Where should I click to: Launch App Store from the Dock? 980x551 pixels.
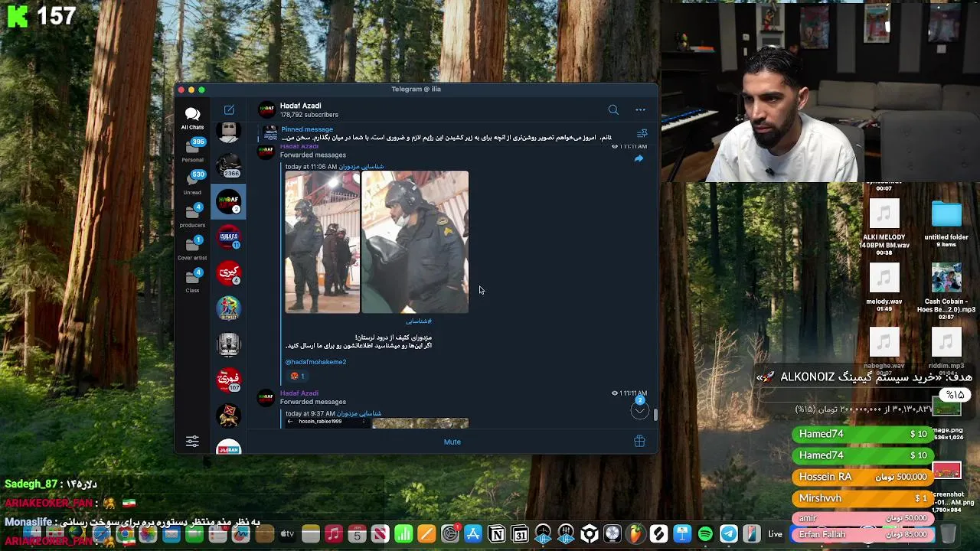coord(473,533)
